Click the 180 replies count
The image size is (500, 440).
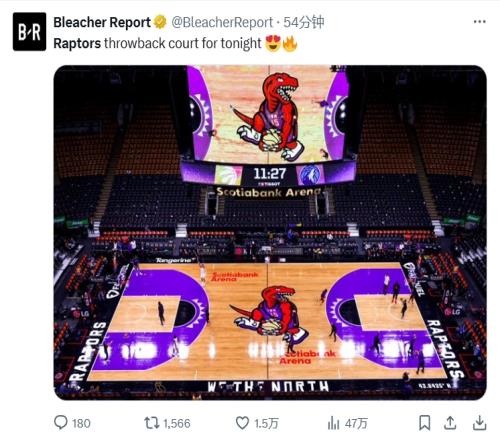point(81,424)
